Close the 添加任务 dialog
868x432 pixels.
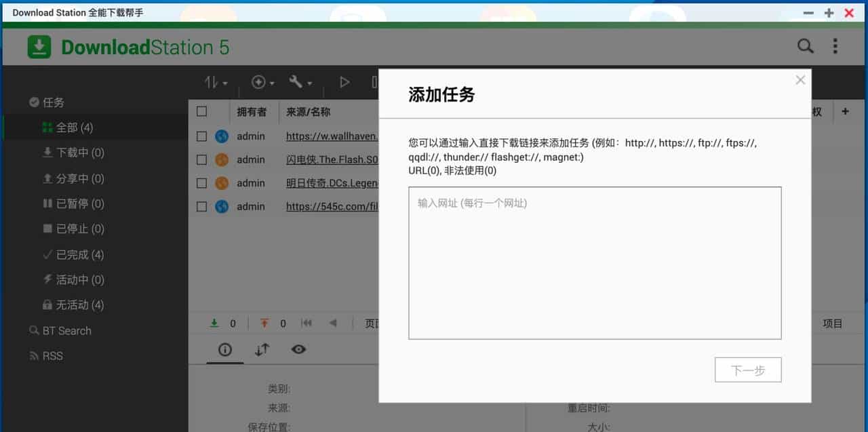coord(800,80)
